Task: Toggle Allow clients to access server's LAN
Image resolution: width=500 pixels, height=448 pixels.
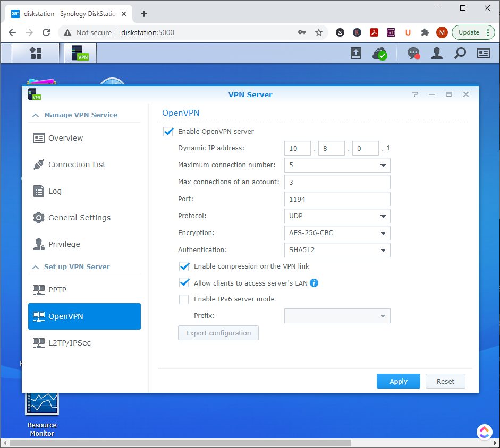Action: point(184,283)
